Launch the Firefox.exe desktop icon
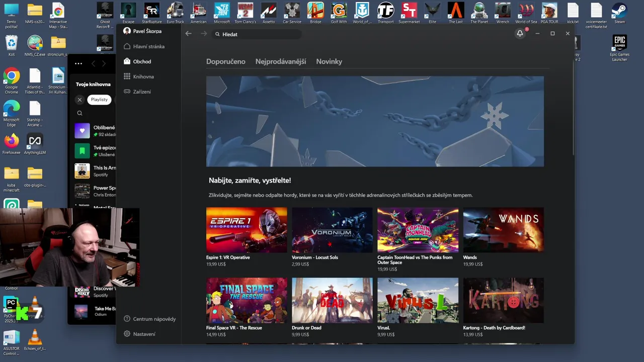The height and width of the screenshot is (362, 644). 11,144
